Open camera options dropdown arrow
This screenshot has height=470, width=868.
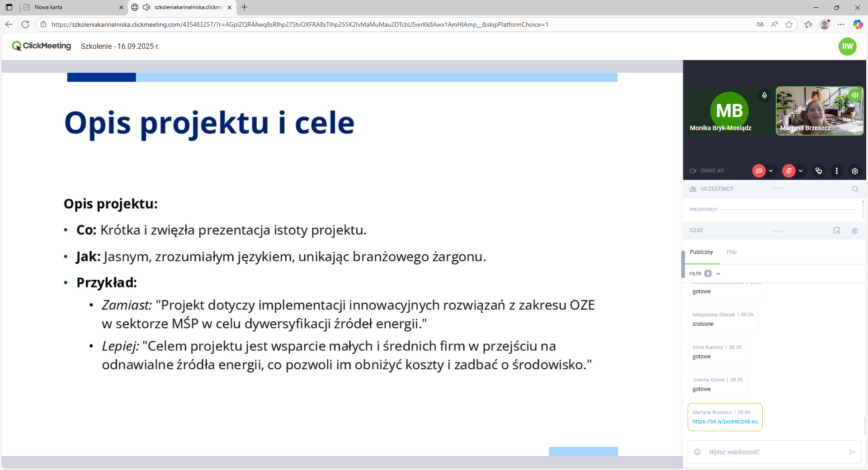coord(771,171)
